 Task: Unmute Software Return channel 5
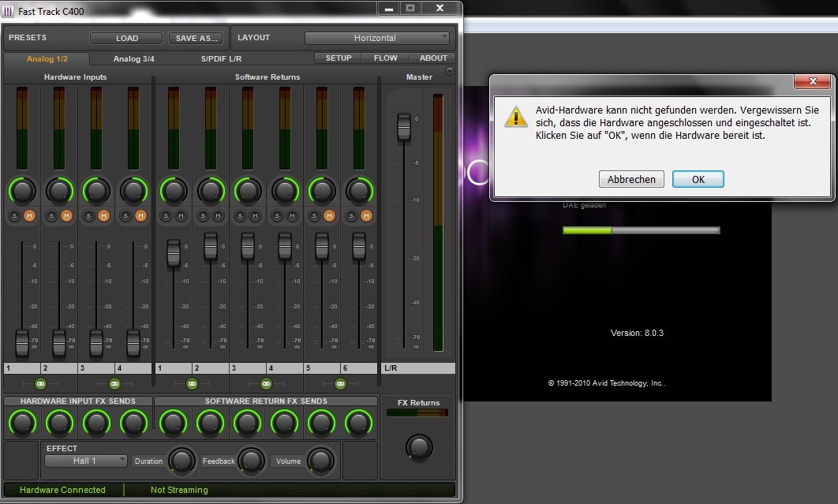(x=329, y=215)
